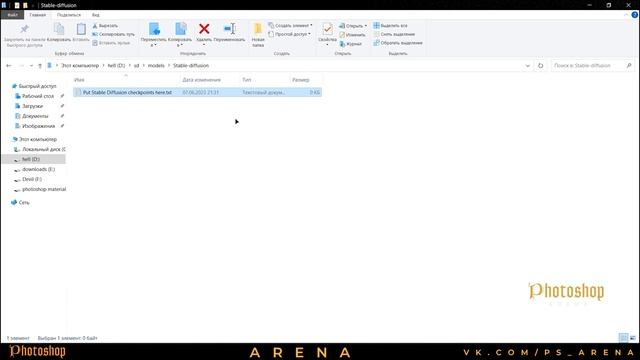Click the Forward navigation arrow
The width and height of the screenshot is (640, 360).
pyautogui.click(x=22, y=66)
